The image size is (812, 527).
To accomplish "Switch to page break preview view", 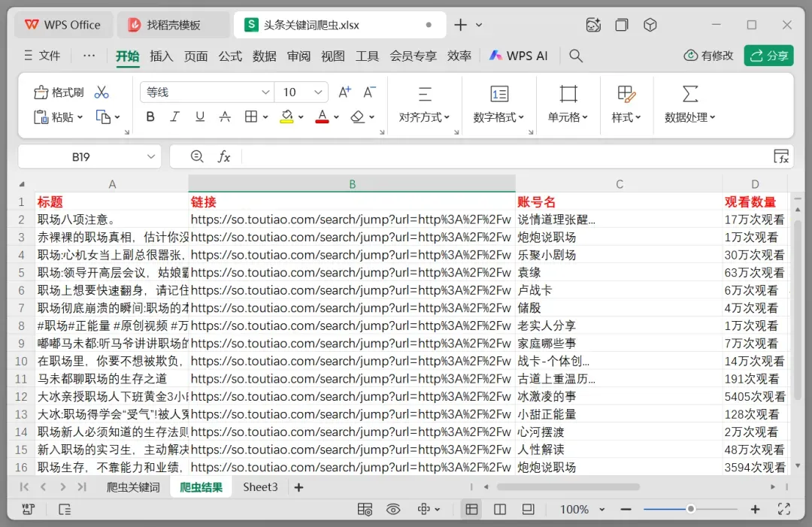I will click(500, 510).
